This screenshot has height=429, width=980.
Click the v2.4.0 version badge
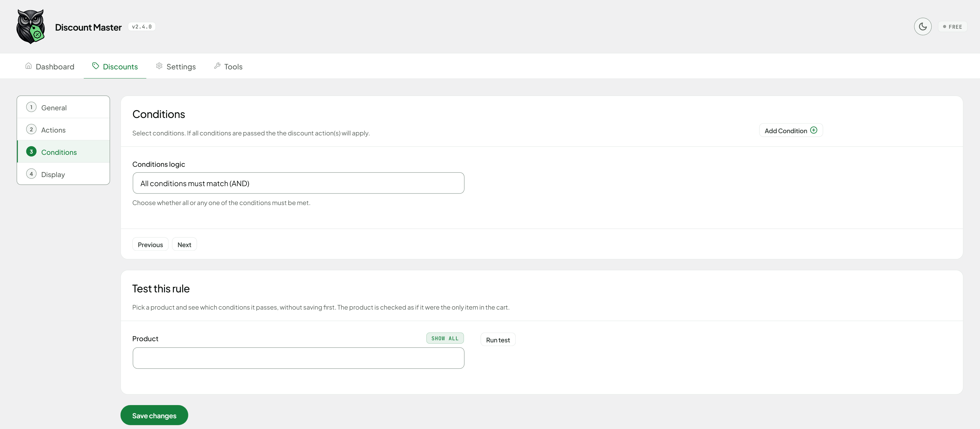[142, 27]
